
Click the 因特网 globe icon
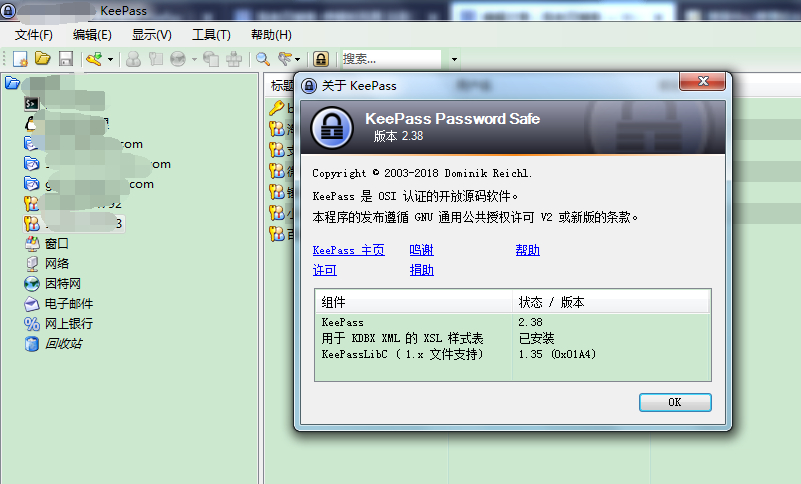[x=32, y=284]
